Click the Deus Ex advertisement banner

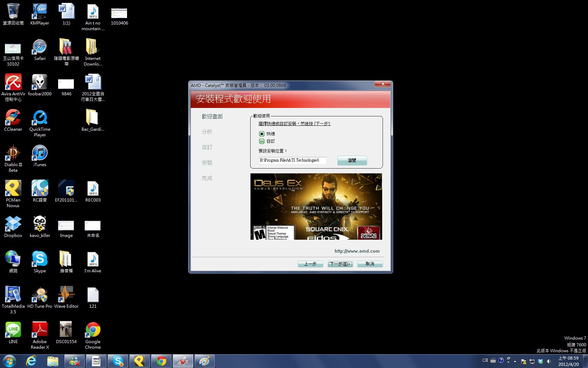click(x=316, y=206)
